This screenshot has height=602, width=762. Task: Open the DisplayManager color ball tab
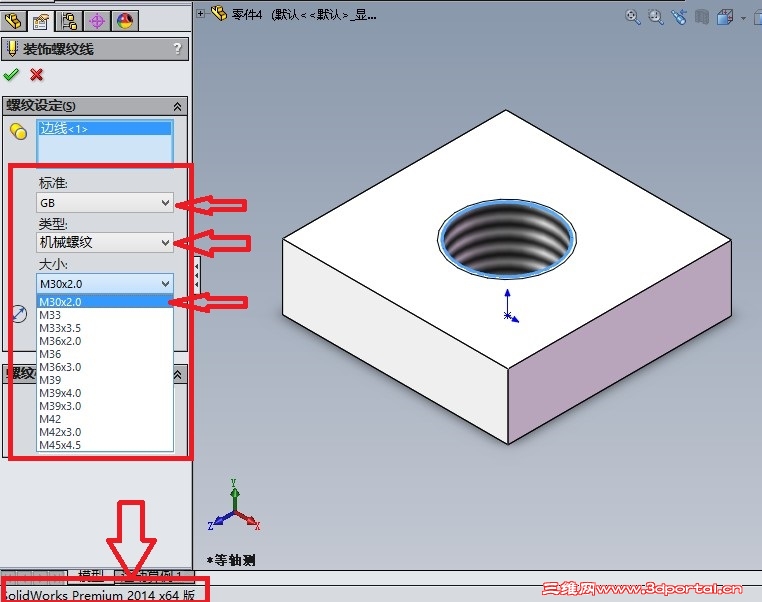125,21
